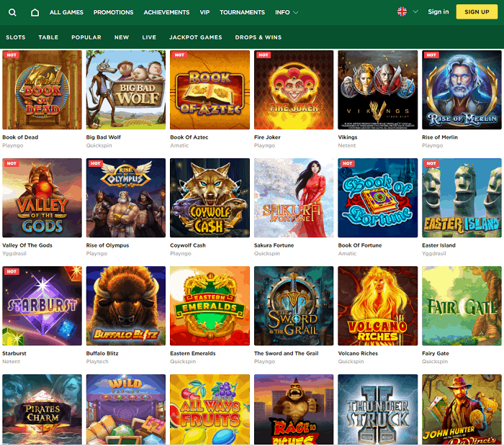Open Book of Dead game thumbnail

coord(42,90)
